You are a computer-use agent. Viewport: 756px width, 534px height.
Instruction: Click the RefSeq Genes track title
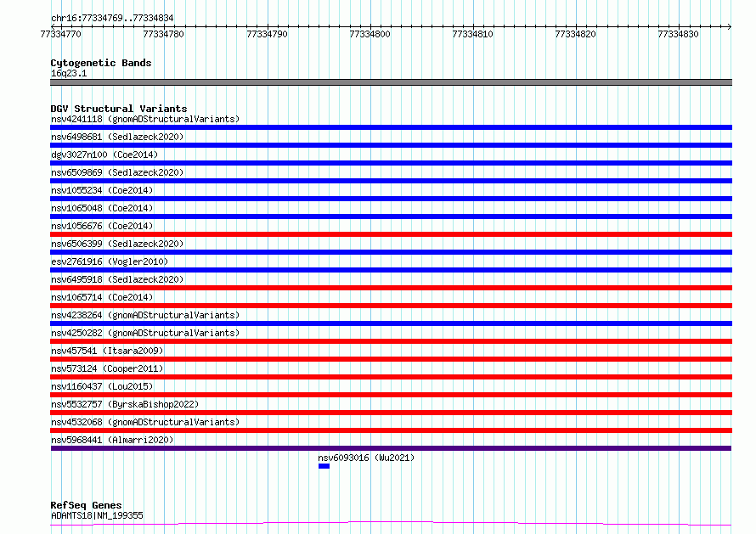pos(86,505)
